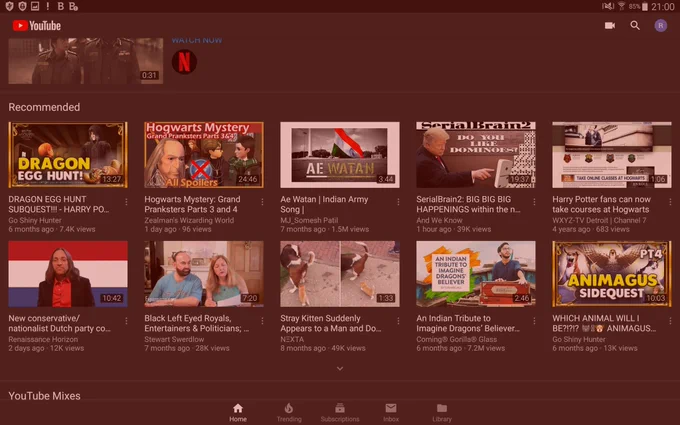Open options for Black Left Eyed Royals video

tap(262, 321)
